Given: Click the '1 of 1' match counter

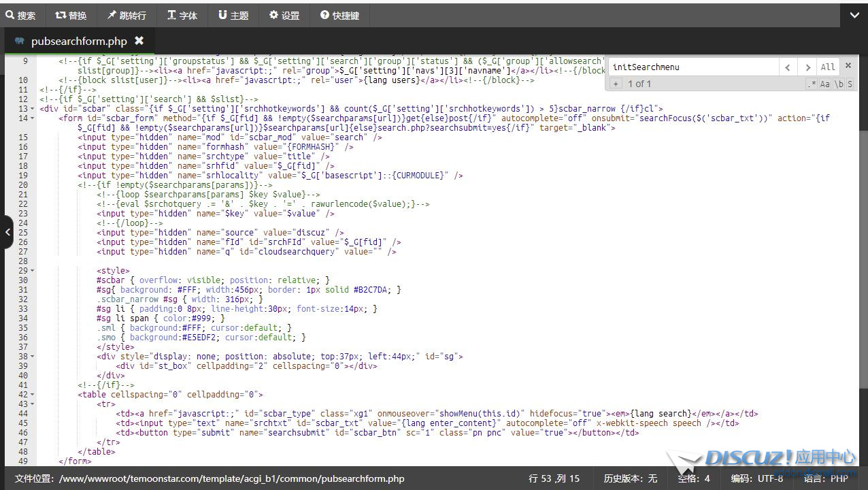Looking at the screenshot, I should pyautogui.click(x=639, y=84).
